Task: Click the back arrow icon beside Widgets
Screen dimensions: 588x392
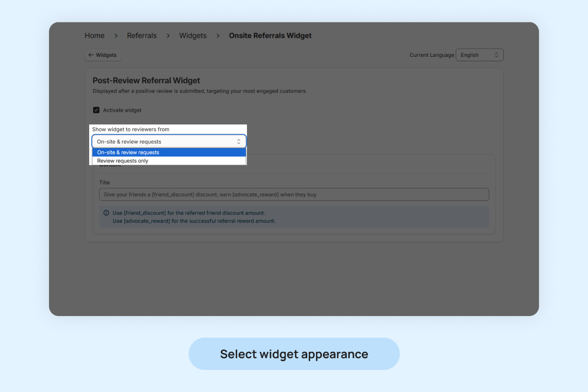Action: [91, 55]
